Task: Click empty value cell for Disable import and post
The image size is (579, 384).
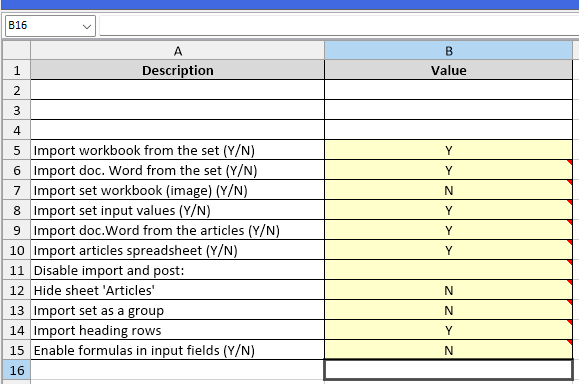Action: click(448, 270)
